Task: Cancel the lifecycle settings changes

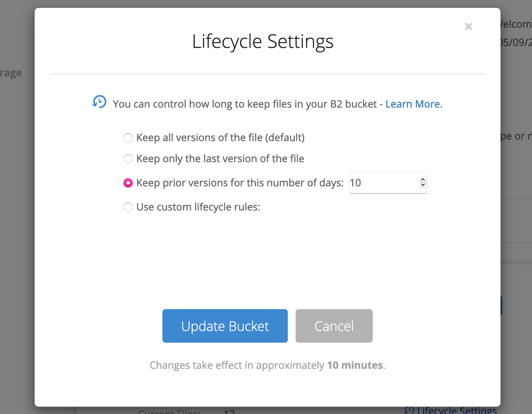Action: (334, 326)
